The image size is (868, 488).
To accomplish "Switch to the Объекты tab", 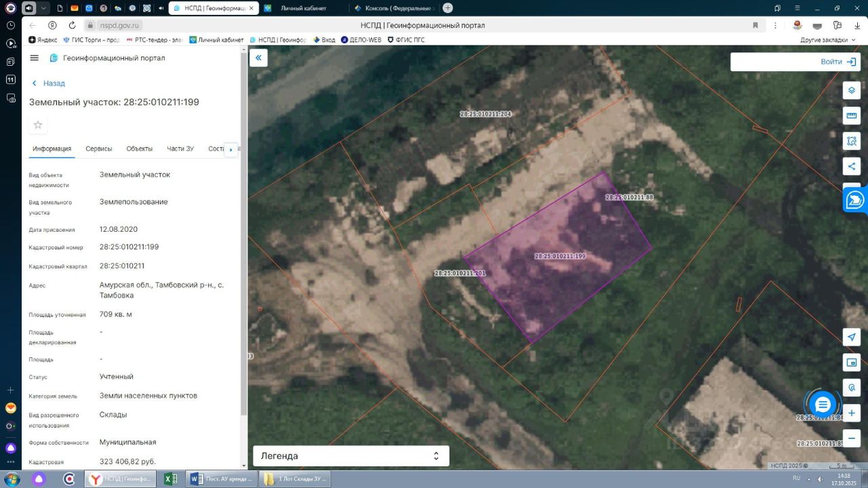I will click(x=140, y=149).
